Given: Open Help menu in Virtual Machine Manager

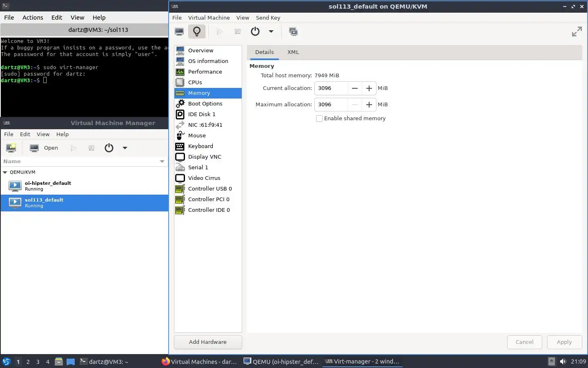Looking at the screenshot, I should (62, 134).
